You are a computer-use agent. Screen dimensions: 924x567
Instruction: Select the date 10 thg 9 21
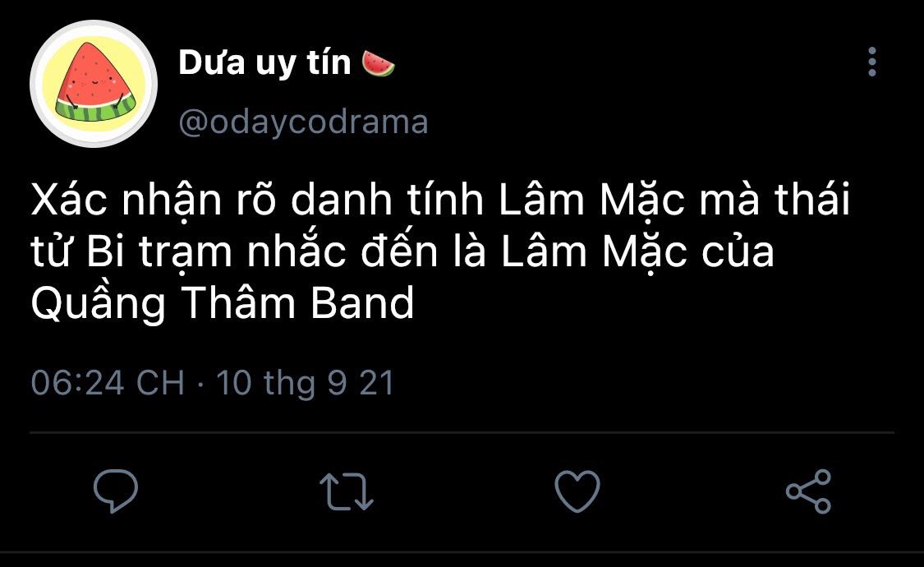tap(305, 383)
